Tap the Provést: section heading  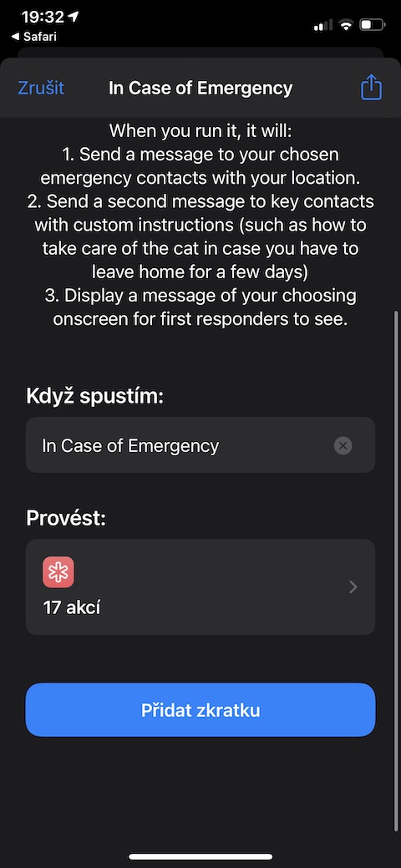point(66,519)
